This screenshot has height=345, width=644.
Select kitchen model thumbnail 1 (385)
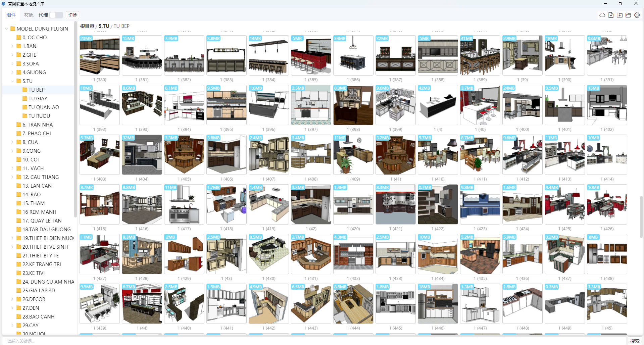coord(311,55)
